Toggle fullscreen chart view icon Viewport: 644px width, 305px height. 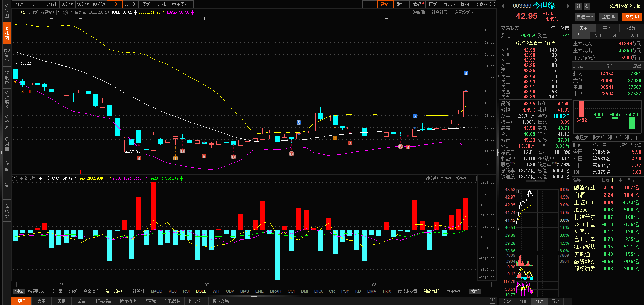(x=492, y=4)
